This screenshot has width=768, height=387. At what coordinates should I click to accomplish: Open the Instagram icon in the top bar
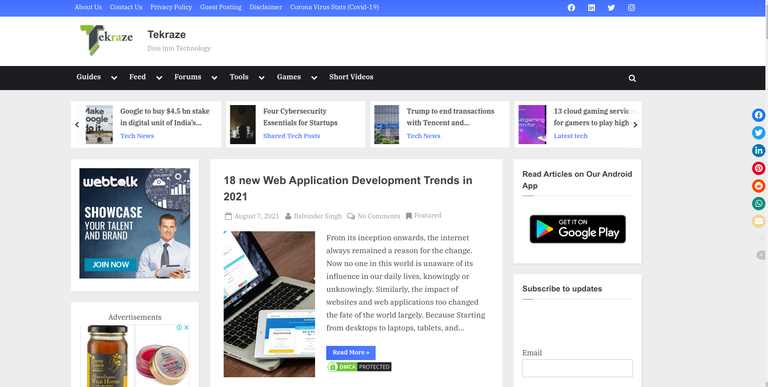coord(631,7)
